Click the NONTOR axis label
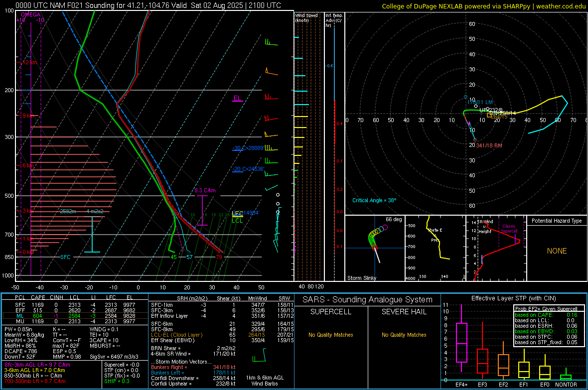The width and height of the screenshot is (588, 390). pos(566,385)
